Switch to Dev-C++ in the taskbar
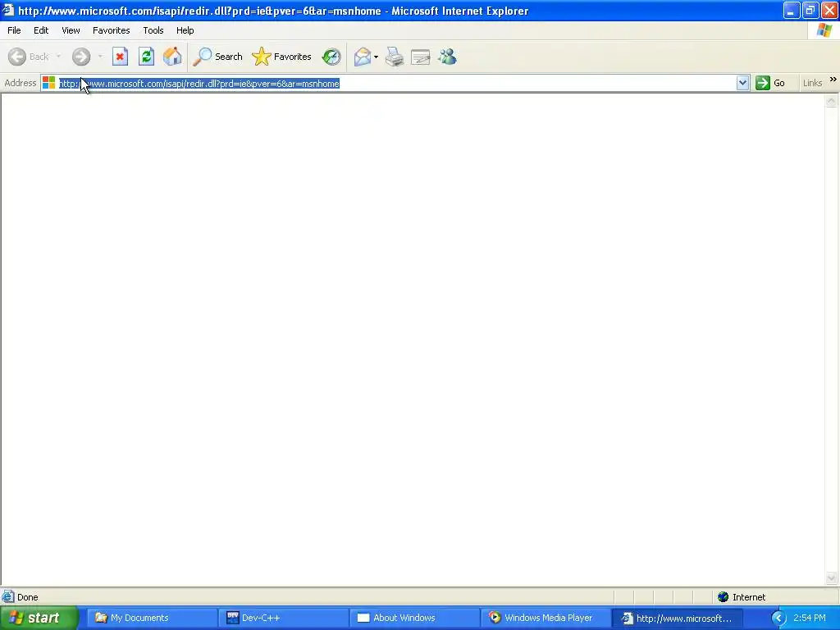Screen dimensions: 840x630 [283, 618]
